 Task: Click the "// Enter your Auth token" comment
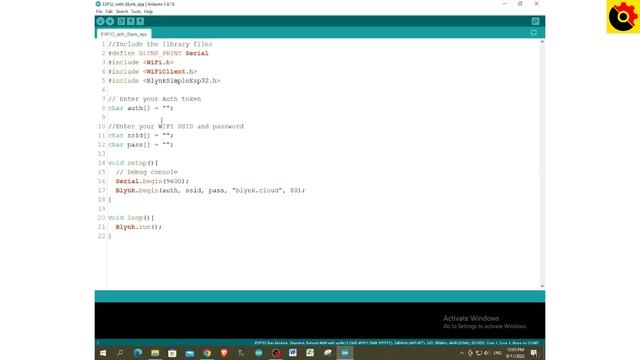[155, 99]
